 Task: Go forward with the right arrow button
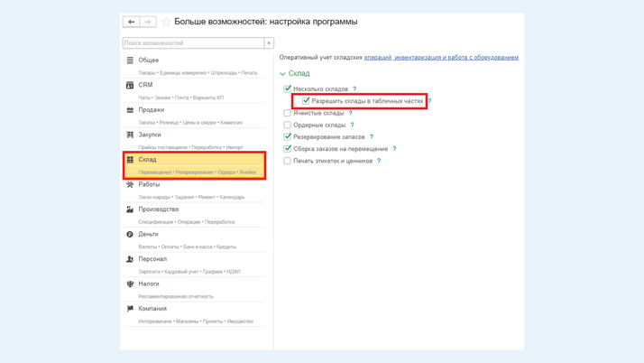pos(148,22)
